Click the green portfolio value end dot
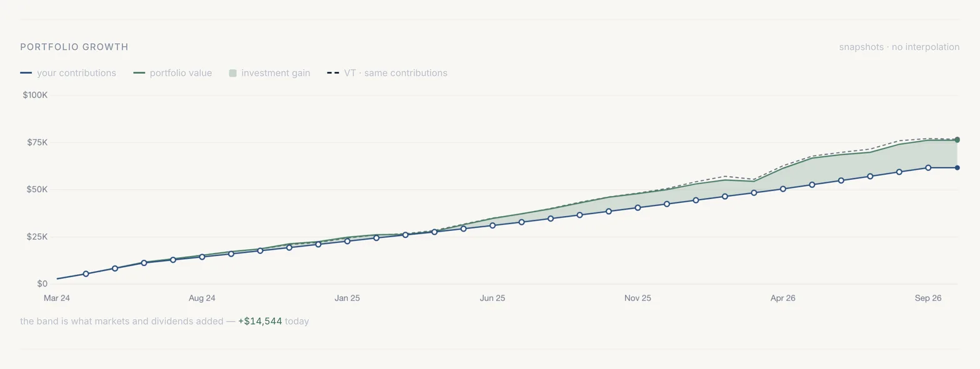The height and width of the screenshot is (369, 980). coord(957,140)
